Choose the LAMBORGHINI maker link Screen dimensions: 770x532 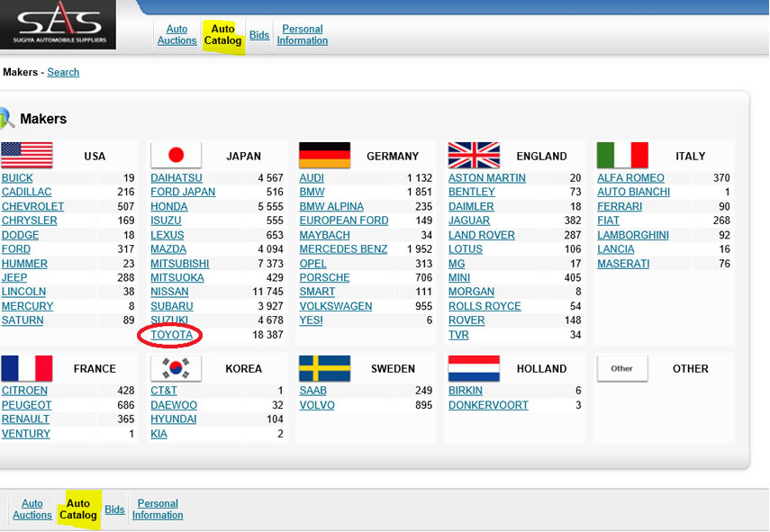click(x=632, y=235)
